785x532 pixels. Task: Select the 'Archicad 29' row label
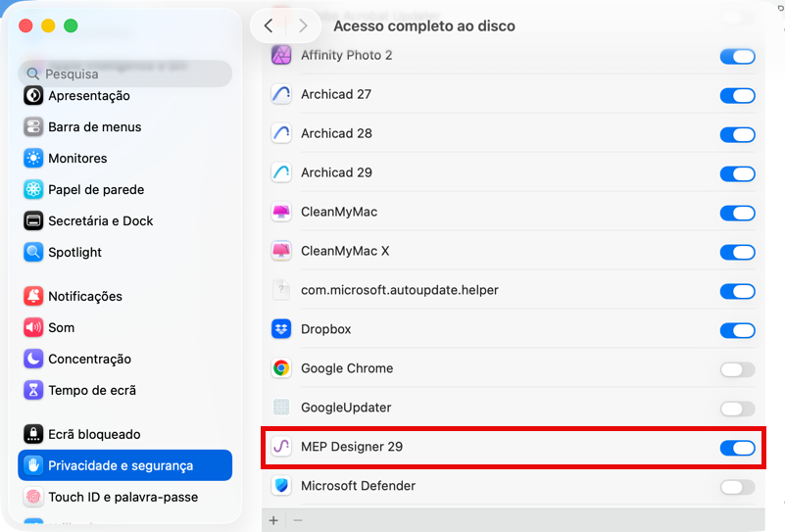(336, 172)
